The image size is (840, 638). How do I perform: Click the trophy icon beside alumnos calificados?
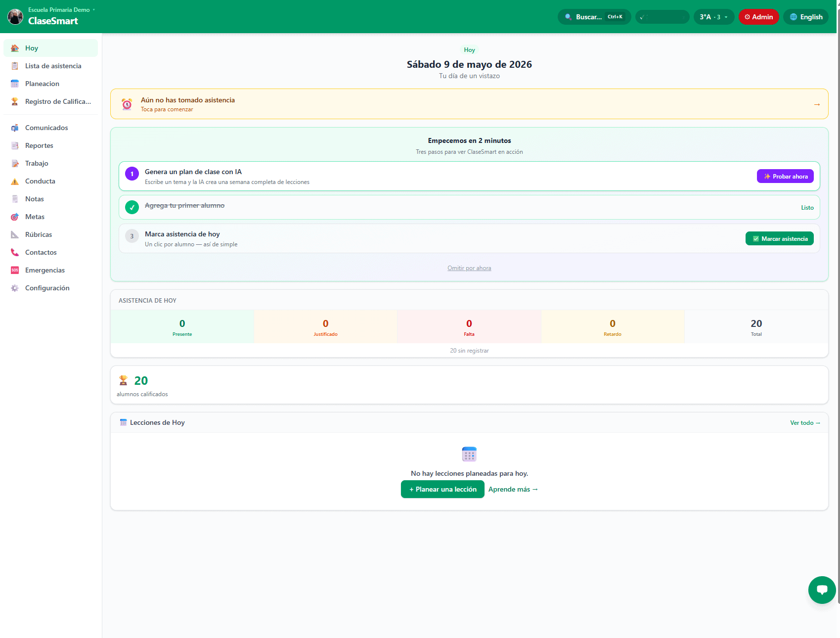pyautogui.click(x=123, y=380)
